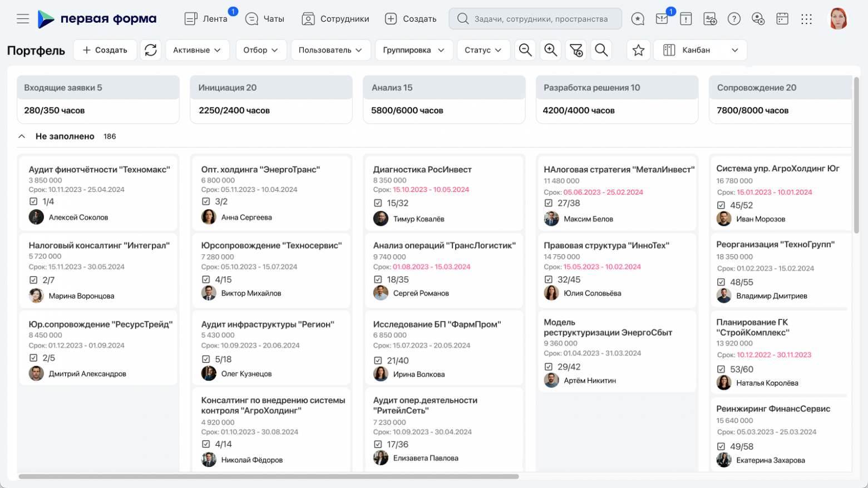Collapse the Не заполнено group
Screen dimensions: 868x488
(22, 136)
